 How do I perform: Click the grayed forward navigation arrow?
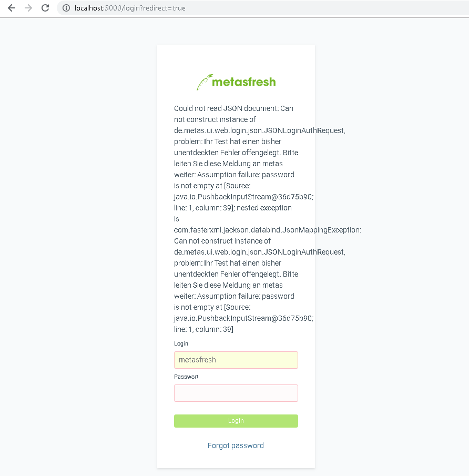click(x=28, y=8)
